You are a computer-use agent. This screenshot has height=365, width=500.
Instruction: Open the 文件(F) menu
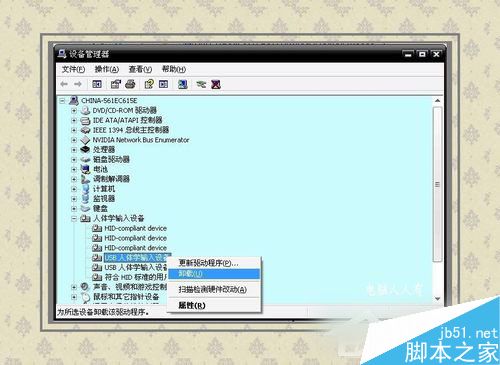point(73,69)
